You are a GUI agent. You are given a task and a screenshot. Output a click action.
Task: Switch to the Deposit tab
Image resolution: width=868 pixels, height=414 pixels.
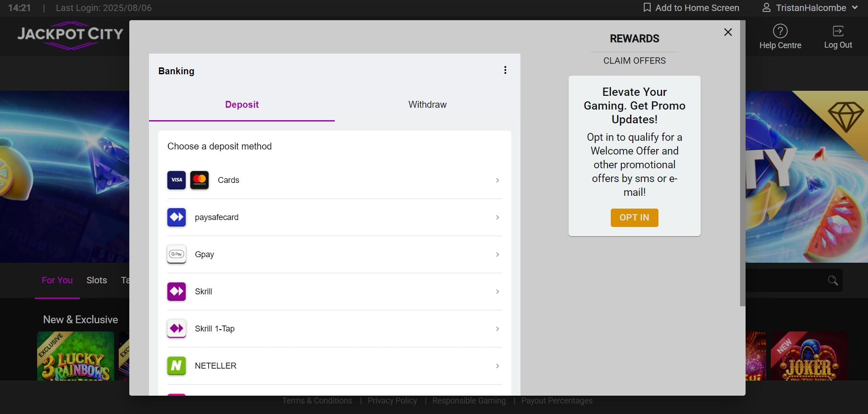242,105
